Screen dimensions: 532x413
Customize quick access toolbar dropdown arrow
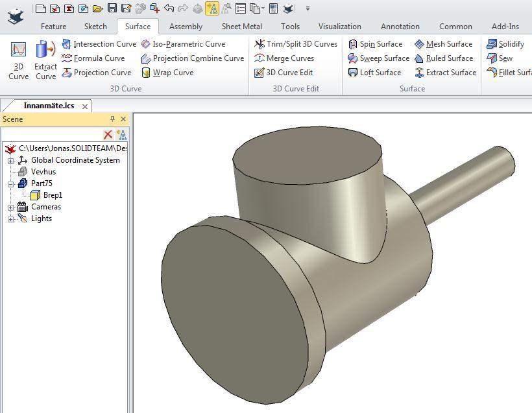click(308, 8)
